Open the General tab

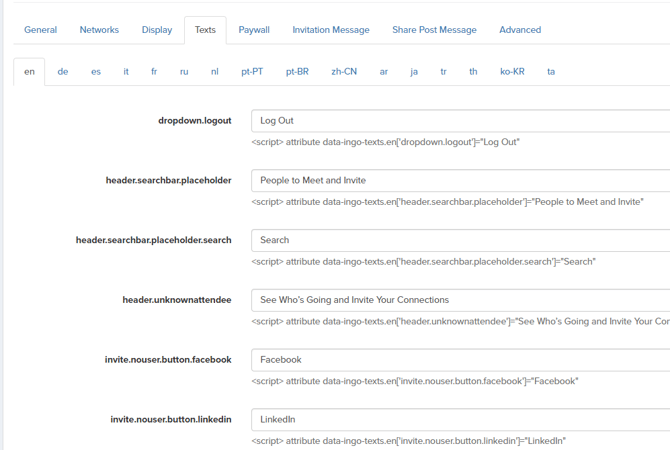40,30
